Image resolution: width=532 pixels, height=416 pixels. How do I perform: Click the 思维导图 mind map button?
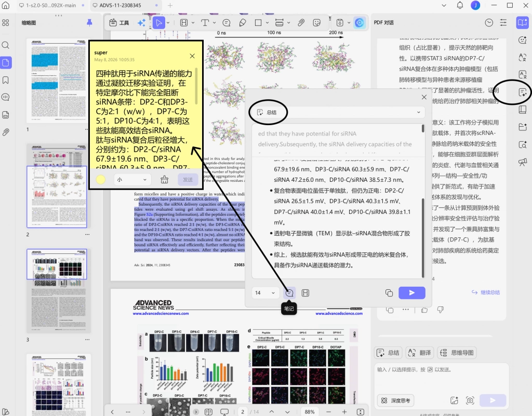(x=457, y=353)
